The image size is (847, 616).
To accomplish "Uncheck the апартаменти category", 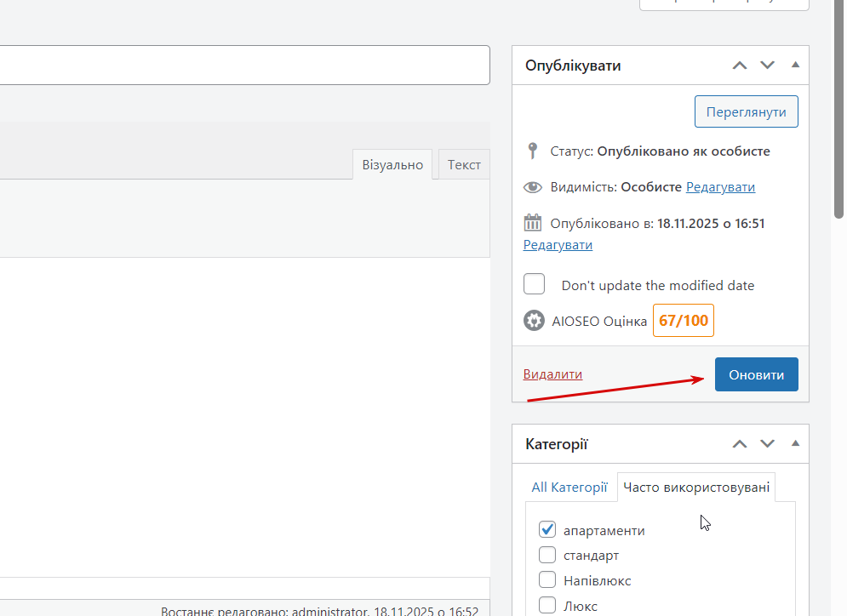I will [x=547, y=530].
